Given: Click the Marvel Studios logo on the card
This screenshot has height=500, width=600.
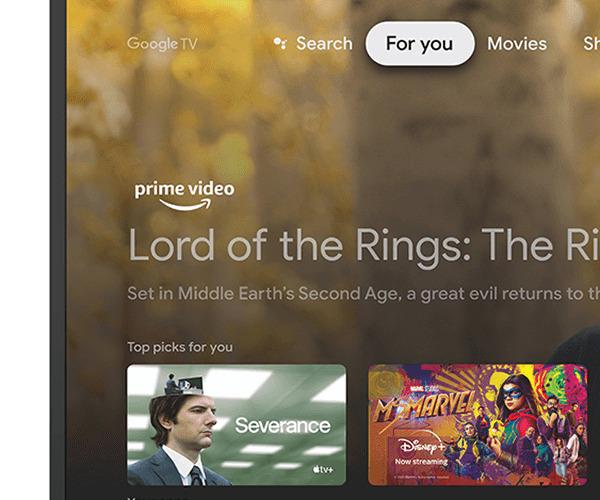Looking at the screenshot, I should tap(424, 389).
